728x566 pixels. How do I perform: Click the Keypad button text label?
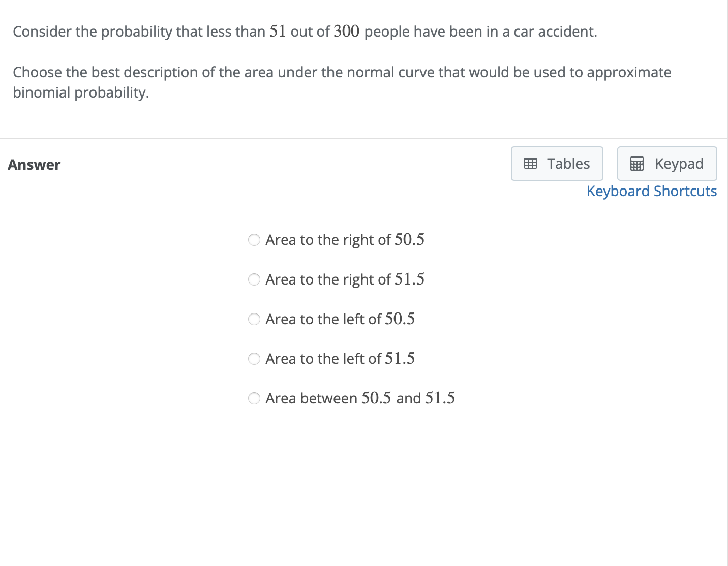click(679, 164)
